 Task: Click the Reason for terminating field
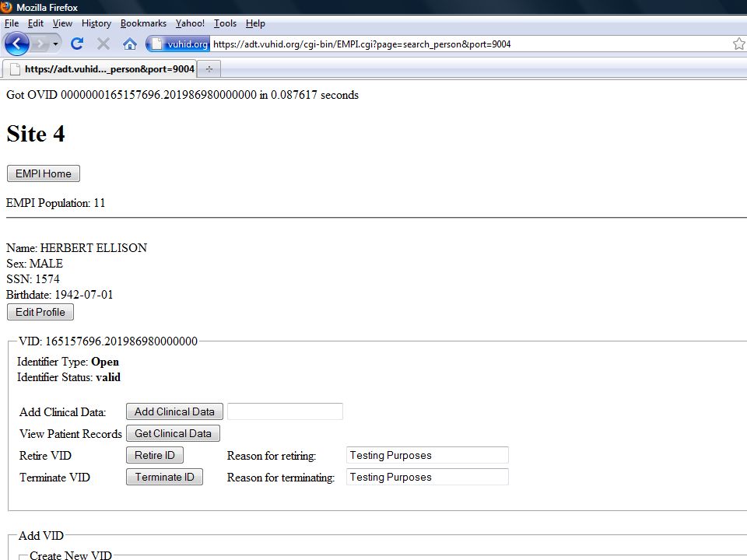point(427,477)
